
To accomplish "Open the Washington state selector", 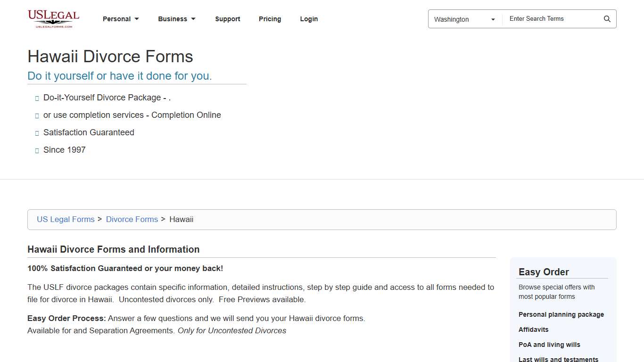I will [x=464, y=19].
